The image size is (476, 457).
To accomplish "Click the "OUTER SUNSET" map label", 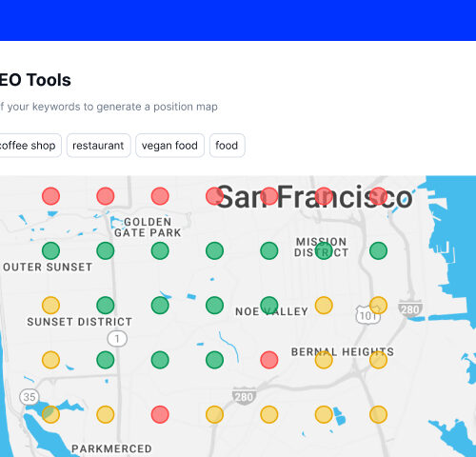I will [x=48, y=268].
